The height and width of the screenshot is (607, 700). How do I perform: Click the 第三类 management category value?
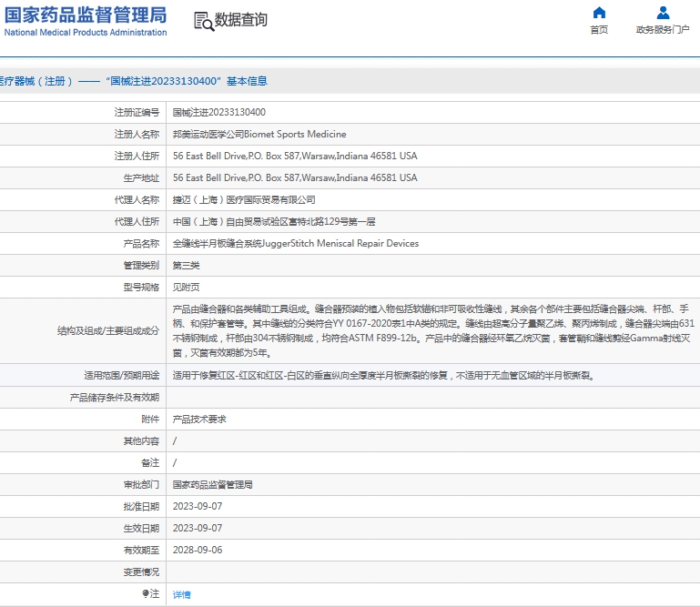187,266
